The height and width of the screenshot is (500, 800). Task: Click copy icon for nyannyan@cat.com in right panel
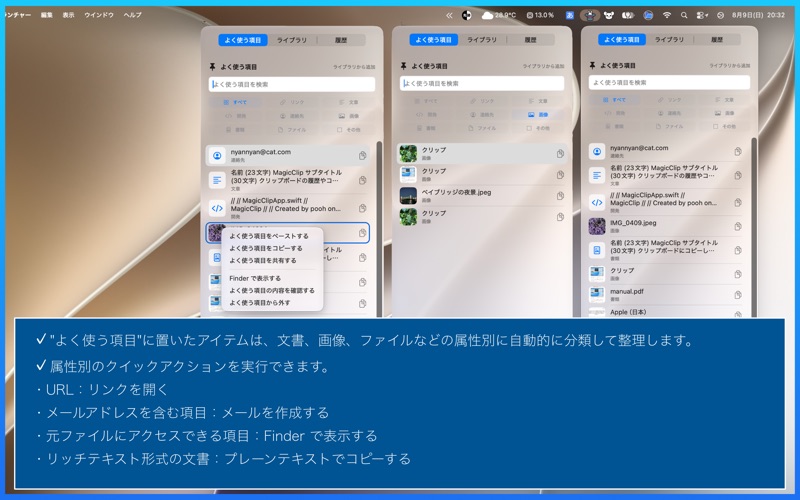(738, 152)
